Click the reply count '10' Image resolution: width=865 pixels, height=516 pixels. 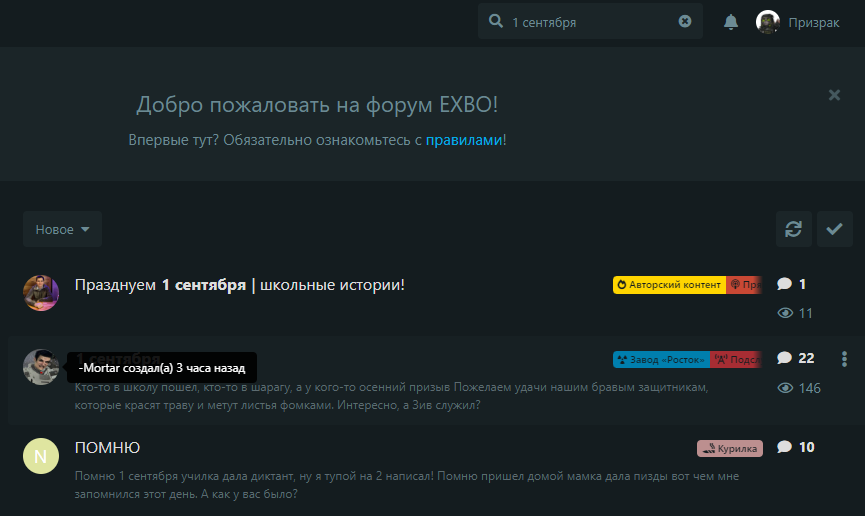coord(807,447)
